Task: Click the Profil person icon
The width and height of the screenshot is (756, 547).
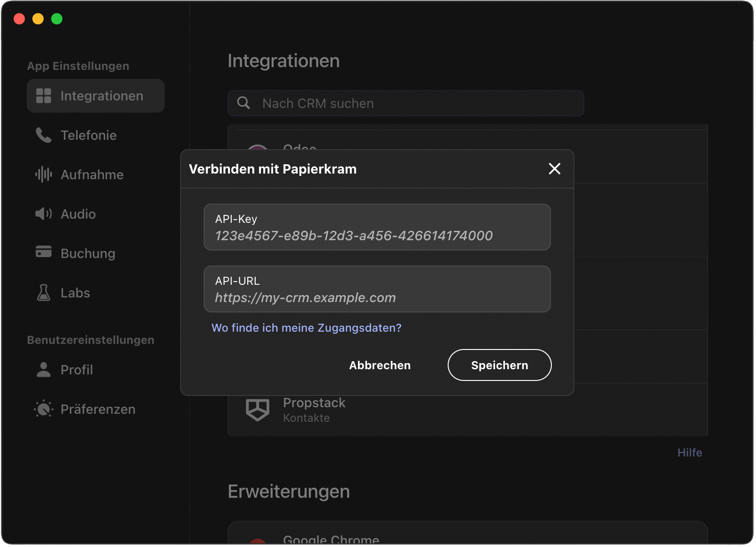Action: 44,370
